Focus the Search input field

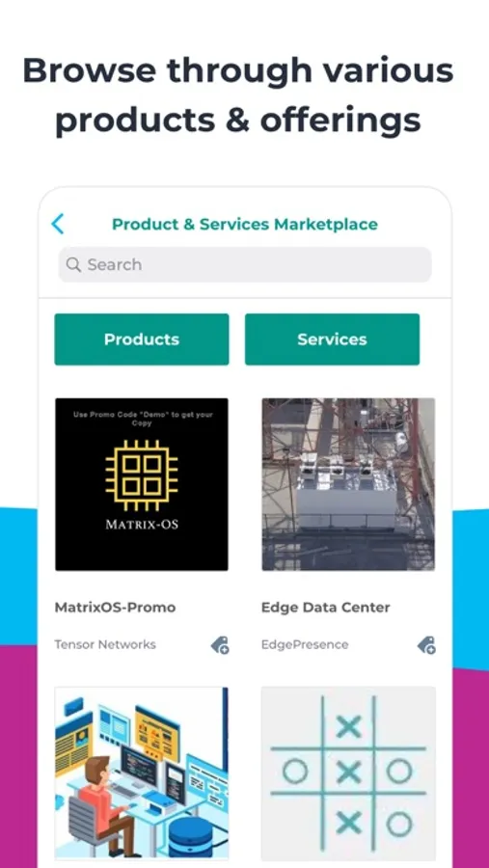pyautogui.click(x=245, y=264)
